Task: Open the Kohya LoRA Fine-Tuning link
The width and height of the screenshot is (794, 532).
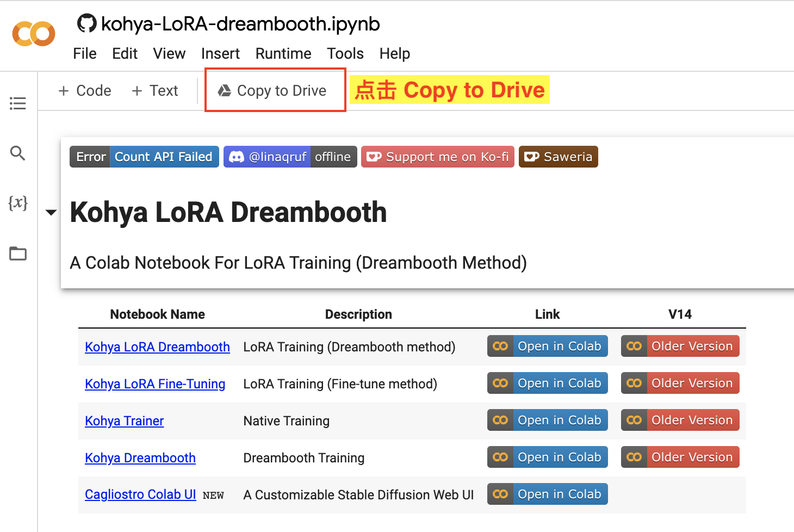Action: pos(155,384)
